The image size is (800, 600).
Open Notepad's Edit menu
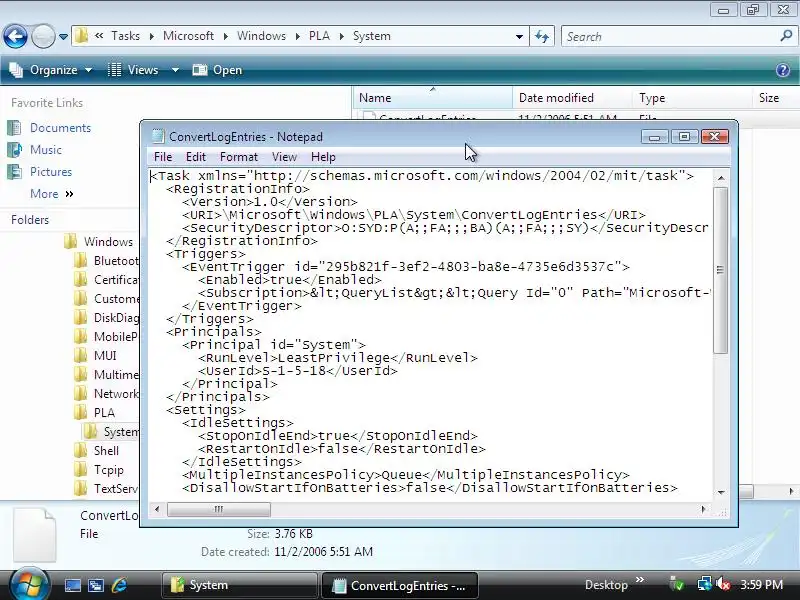(196, 157)
